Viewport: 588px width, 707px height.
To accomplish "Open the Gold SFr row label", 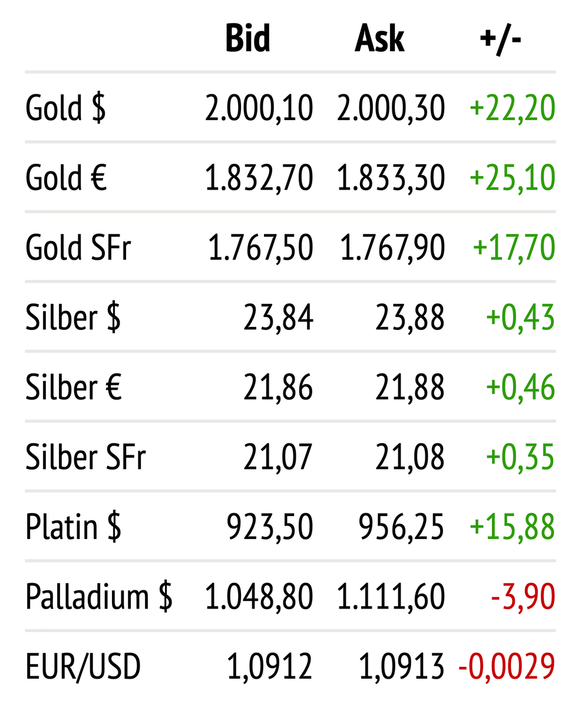I will pyautogui.click(x=78, y=247).
